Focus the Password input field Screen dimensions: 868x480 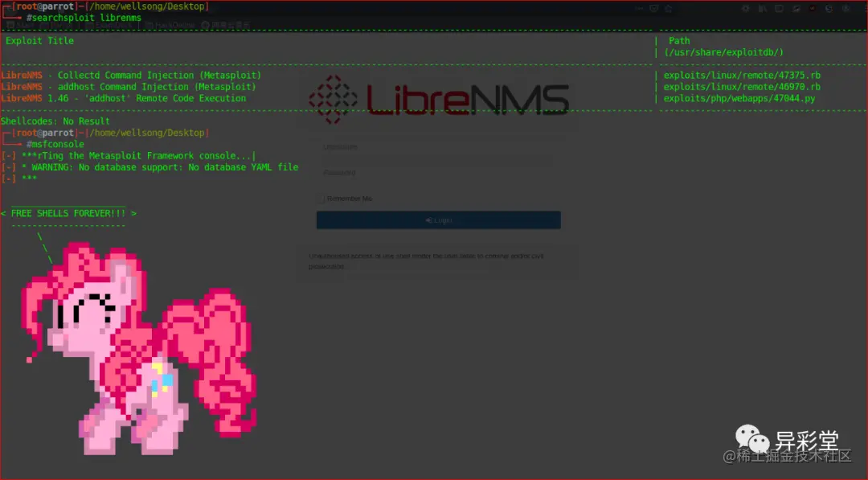click(437, 173)
